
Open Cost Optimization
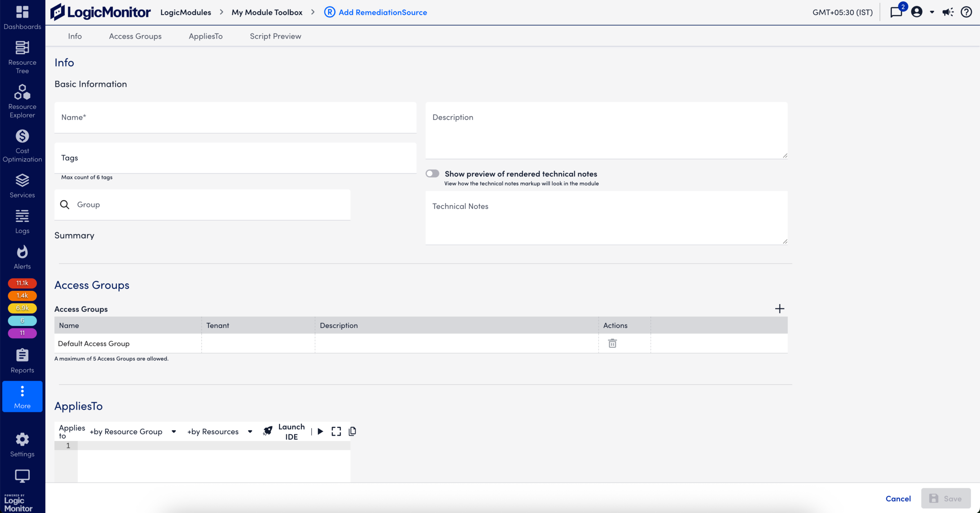coord(22,146)
